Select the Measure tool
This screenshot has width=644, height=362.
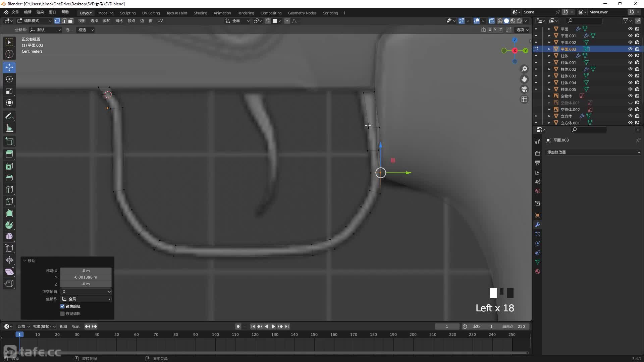click(x=9, y=128)
